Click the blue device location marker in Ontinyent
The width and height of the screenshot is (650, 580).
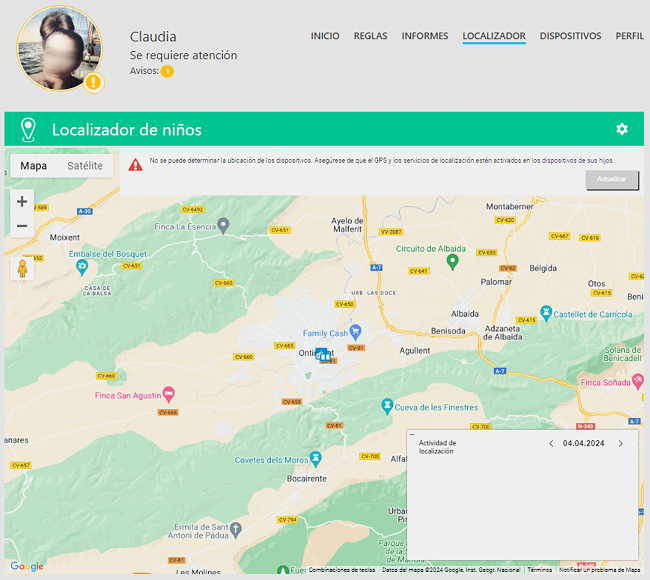pyautogui.click(x=322, y=354)
